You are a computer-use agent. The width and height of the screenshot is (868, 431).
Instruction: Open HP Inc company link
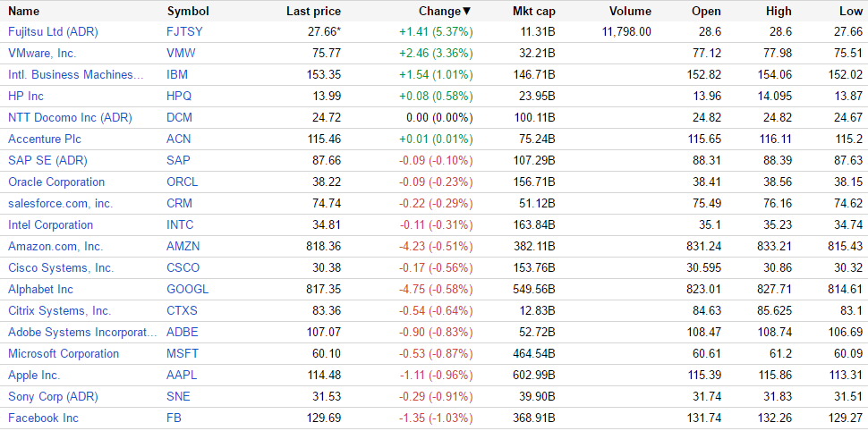point(26,96)
